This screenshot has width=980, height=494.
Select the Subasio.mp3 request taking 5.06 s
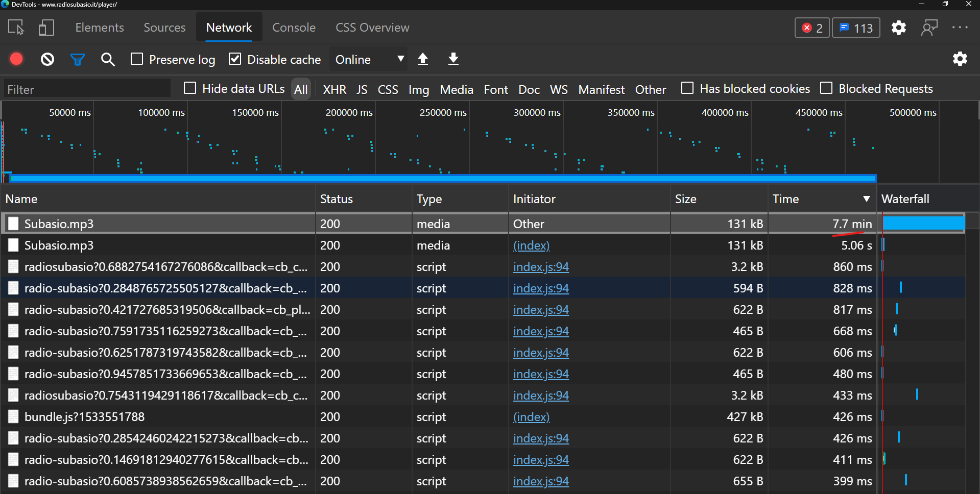click(483, 245)
